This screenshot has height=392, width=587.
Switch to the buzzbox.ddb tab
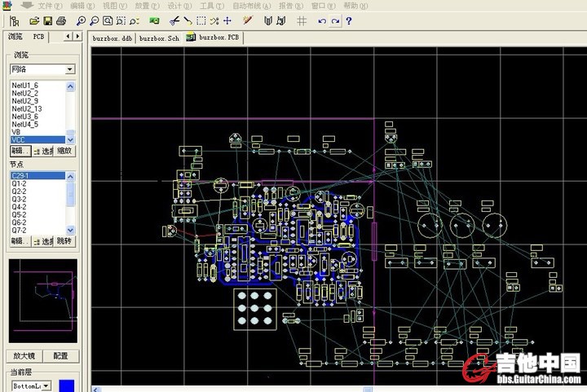point(113,38)
